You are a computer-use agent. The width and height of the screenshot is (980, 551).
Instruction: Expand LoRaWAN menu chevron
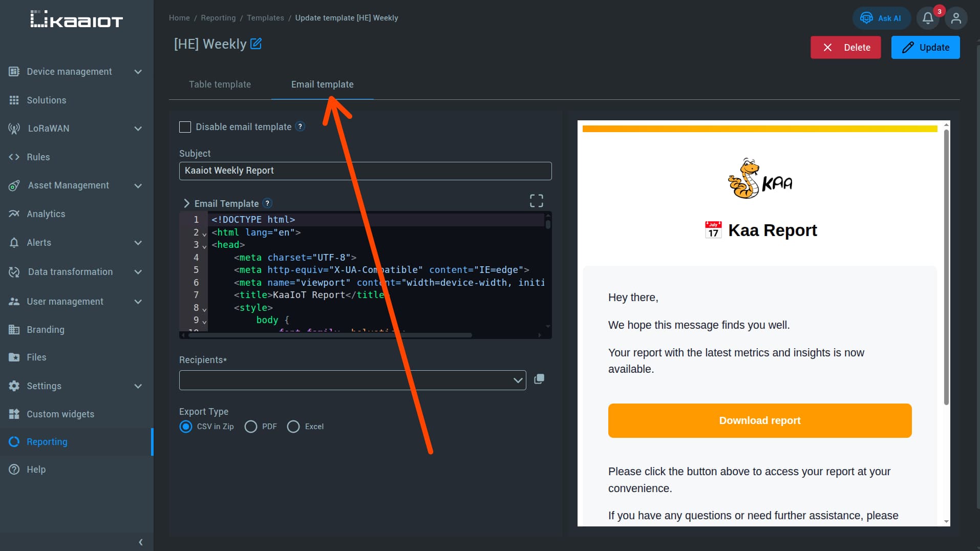[138, 129]
